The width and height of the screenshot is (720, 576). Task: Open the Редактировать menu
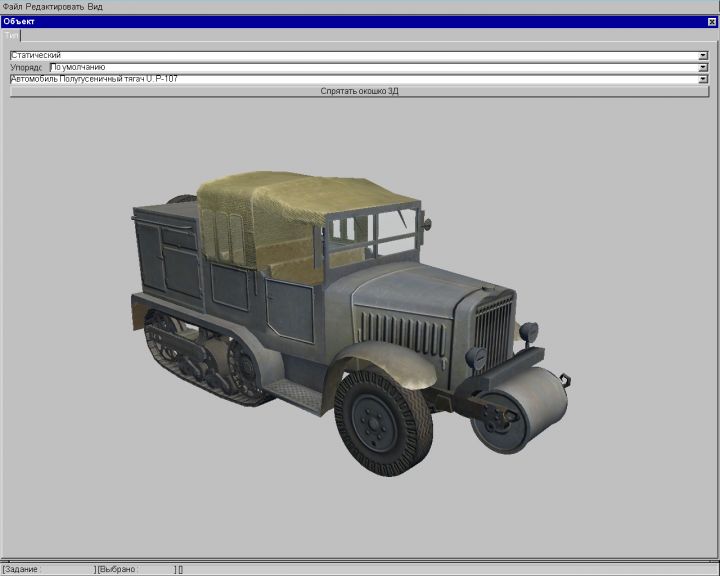coord(54,6)
